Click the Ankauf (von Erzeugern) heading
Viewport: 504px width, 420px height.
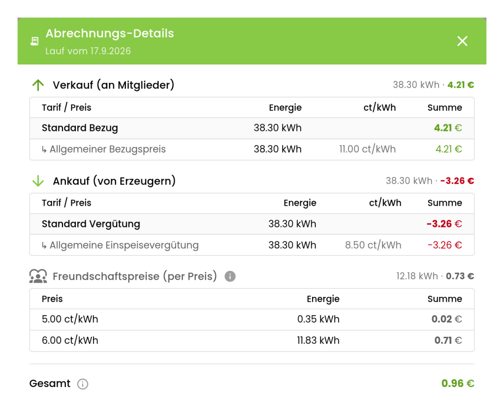coord(114,181)
